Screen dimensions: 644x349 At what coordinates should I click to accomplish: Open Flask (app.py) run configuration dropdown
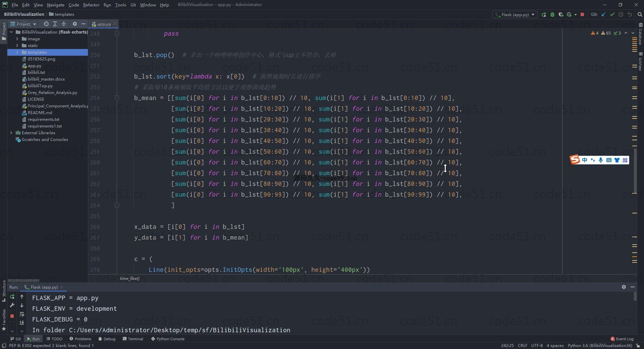pos(515,14)
